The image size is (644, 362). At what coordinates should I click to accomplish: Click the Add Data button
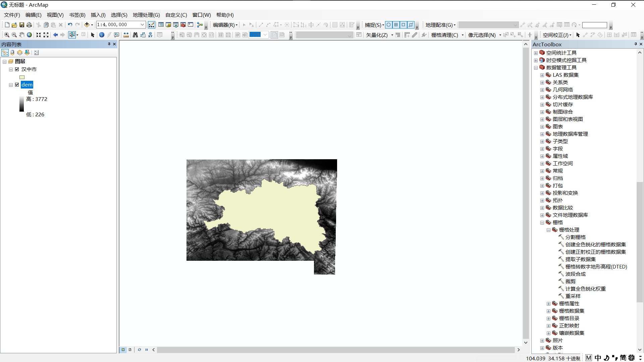87,24
